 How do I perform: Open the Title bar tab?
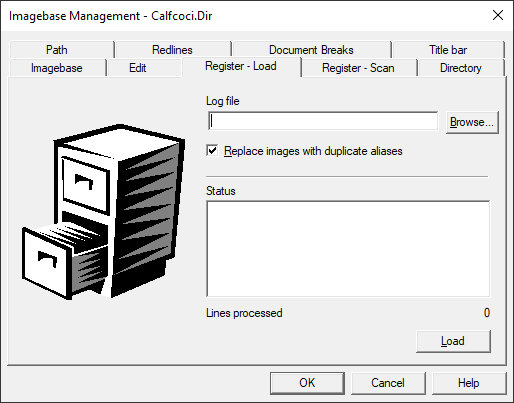point(448,50)
